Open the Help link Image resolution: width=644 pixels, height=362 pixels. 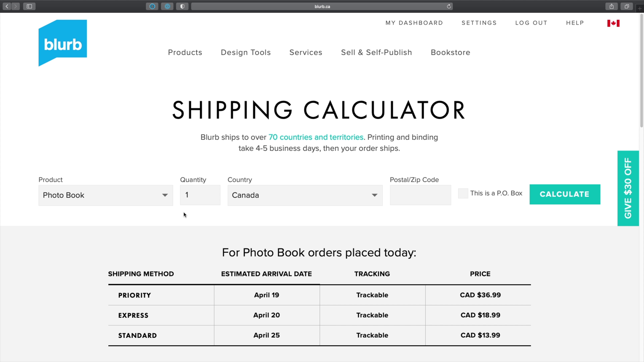575,23
